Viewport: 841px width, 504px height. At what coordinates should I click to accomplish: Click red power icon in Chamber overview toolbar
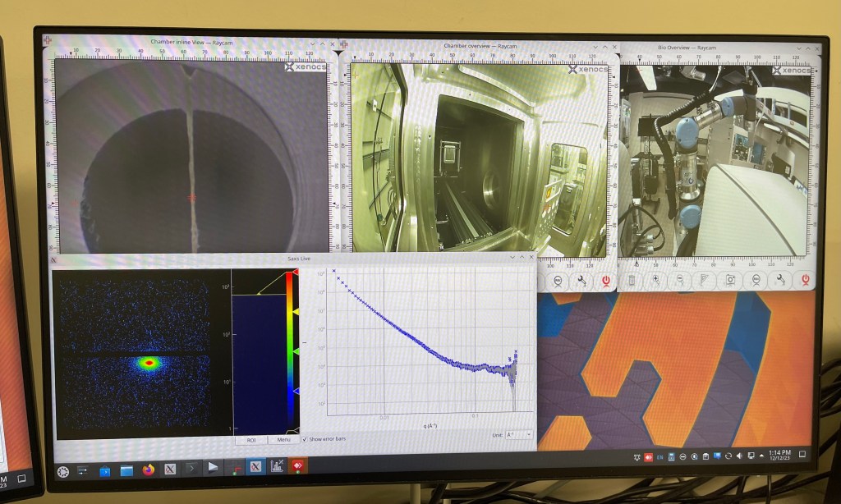coord(605,280)
